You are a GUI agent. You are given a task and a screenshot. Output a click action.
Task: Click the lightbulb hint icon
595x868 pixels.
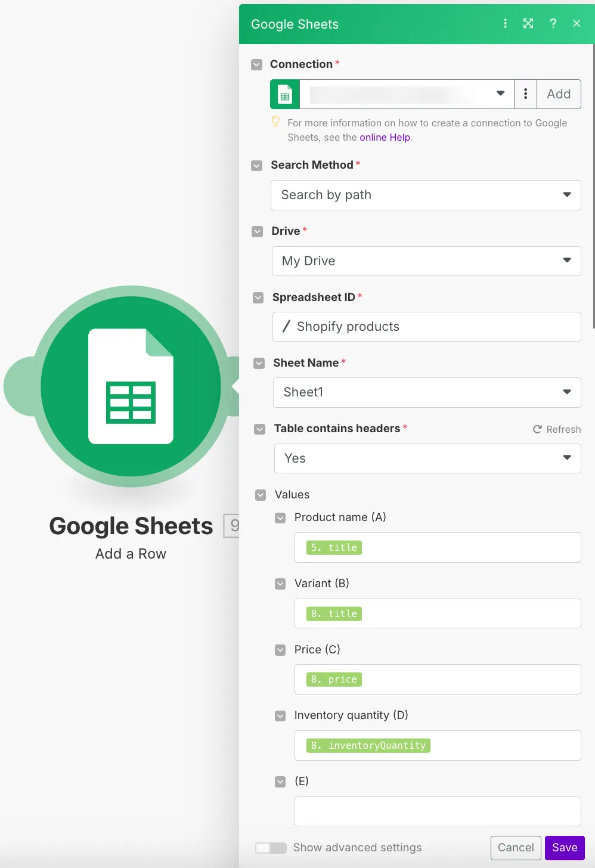coord(275,122)
